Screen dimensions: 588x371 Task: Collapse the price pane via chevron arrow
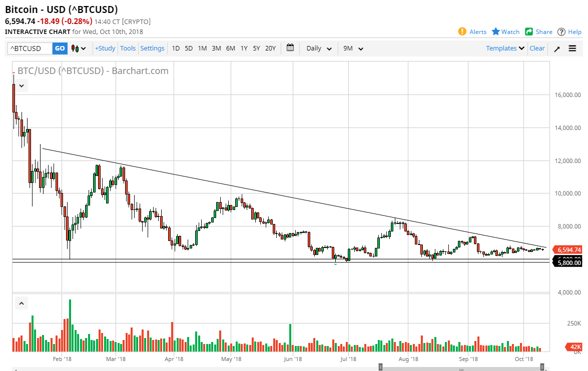[x=21, y=85]
